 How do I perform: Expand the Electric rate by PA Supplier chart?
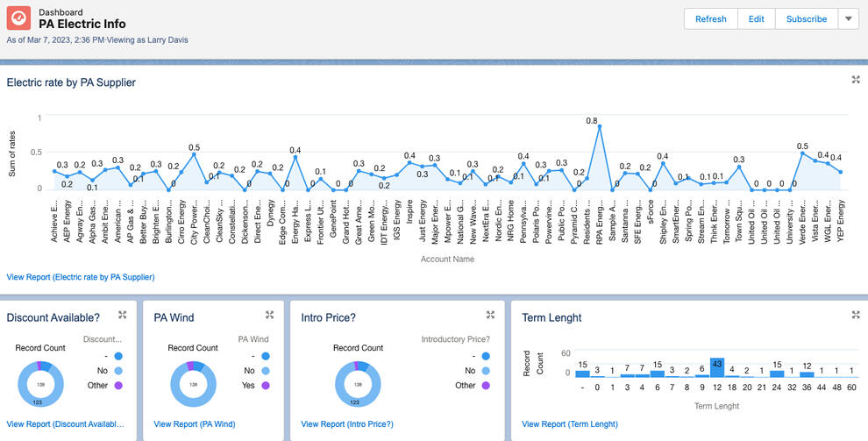(x=856, y=81)
